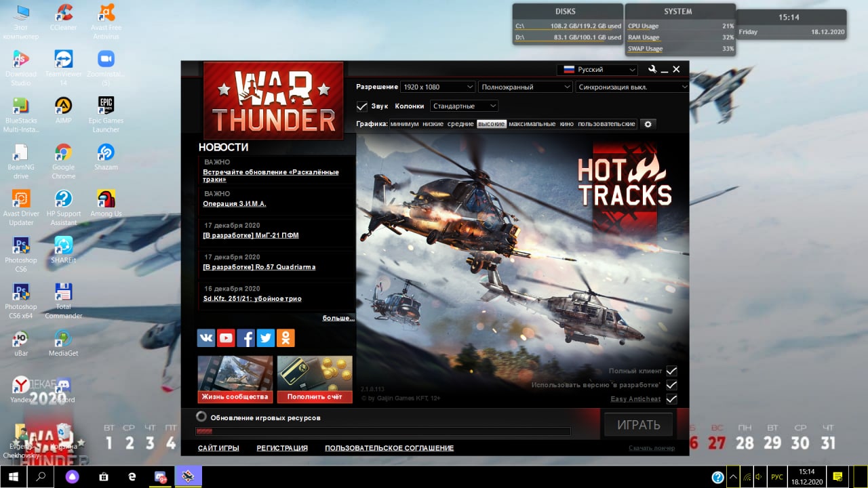This screenshot has height=488, width=868.
Task: Open САЙТ ИГРЫ link
Action: tap(218, 448)
